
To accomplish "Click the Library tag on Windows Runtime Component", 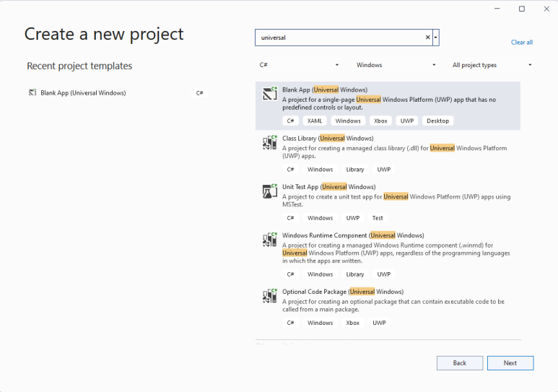I will (355, 274).
